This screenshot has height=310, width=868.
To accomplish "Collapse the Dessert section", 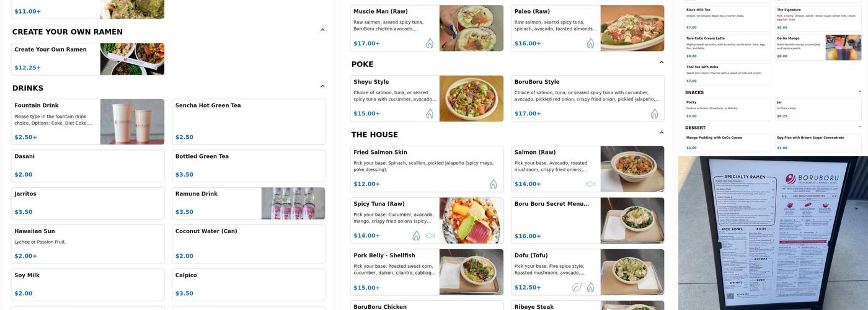I will (x=859, y=127).
